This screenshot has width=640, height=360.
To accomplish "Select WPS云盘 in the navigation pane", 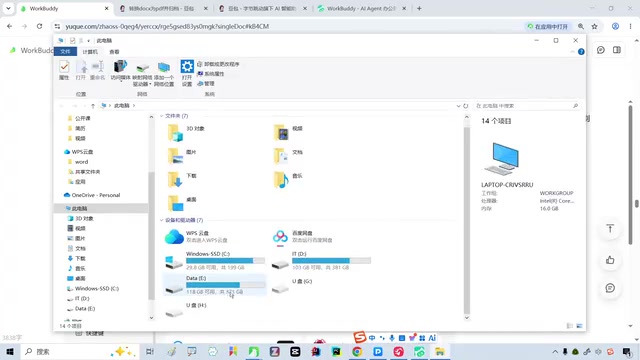I will pos(79,152).
